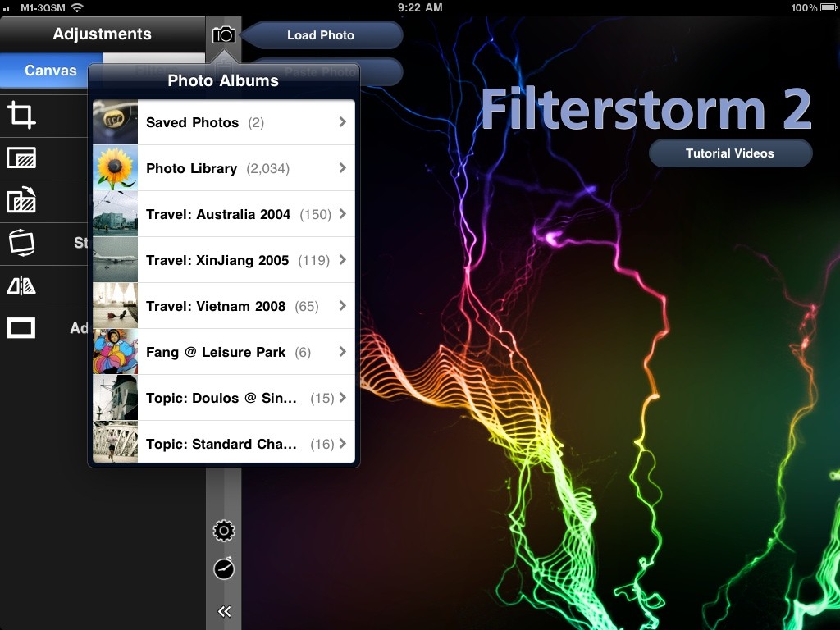Select 'Topic: Doulos @ Sin...' album name

tap(221, 398)
